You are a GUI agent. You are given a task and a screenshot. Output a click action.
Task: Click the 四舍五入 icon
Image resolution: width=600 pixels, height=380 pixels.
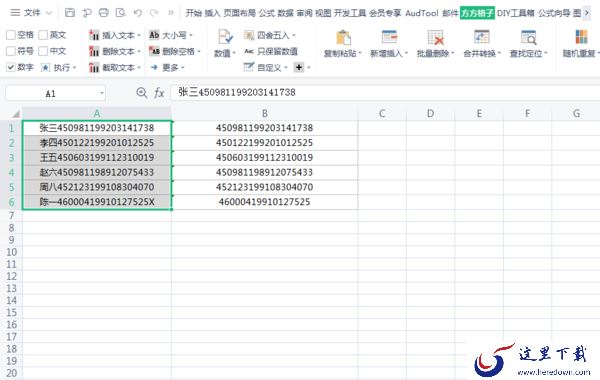tap(249, 35)
